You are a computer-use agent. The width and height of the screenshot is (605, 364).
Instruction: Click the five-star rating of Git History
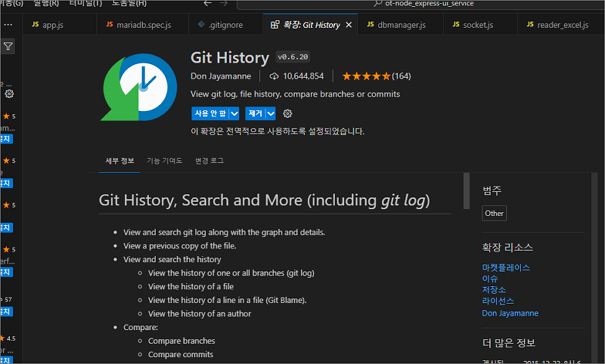(366, 76)
